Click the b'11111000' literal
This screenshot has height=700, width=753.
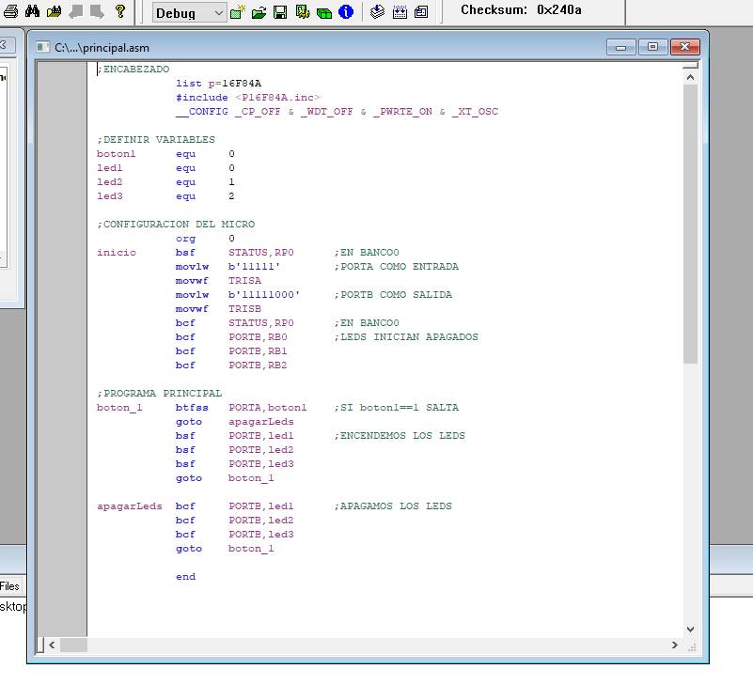264,295
